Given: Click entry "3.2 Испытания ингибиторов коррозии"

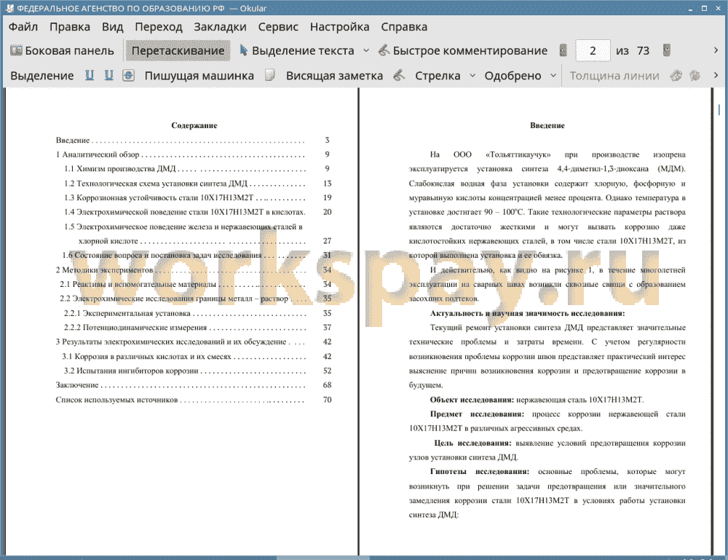Looking at the screenshot, I should coord(131,371).
